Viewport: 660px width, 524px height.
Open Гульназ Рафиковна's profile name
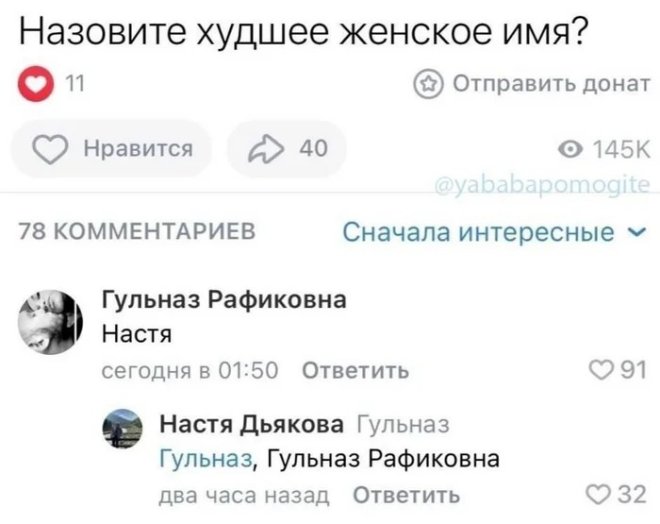tap(225, 300)
